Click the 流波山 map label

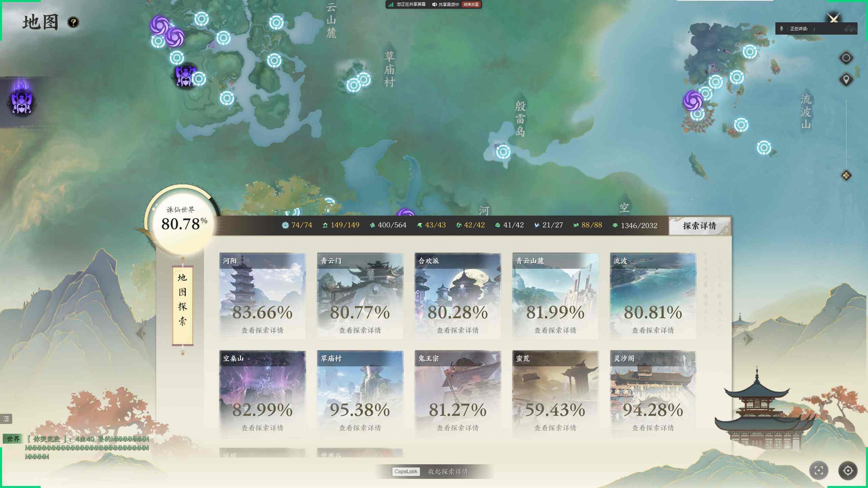pos(806,112)
